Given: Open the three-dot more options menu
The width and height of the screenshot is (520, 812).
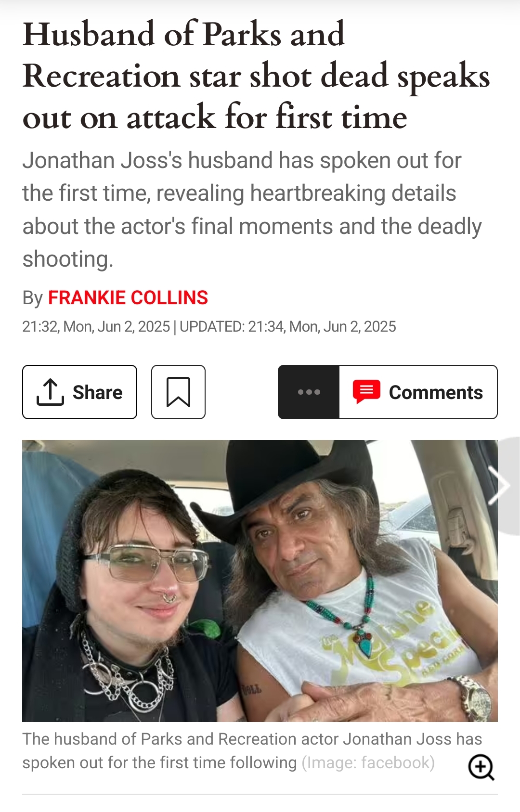Looking at the screenshot, I should pyautogui.click(x=309, y=392).
